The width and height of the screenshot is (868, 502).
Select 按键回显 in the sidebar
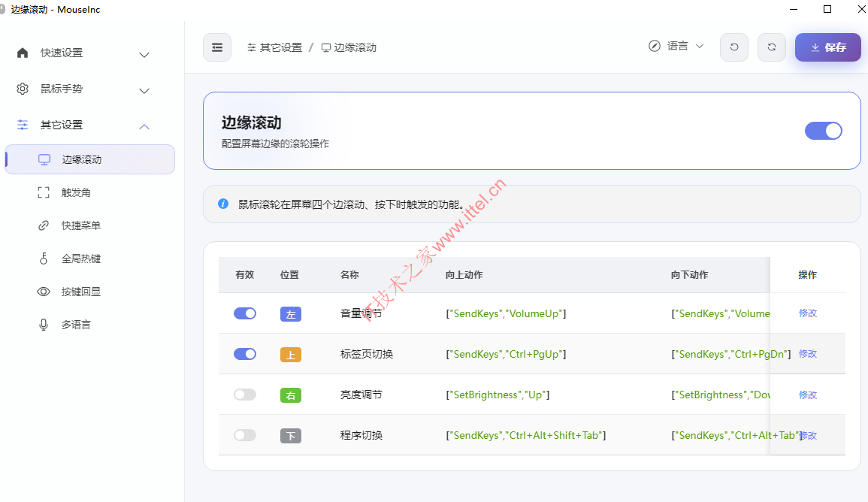click(89, 292)
